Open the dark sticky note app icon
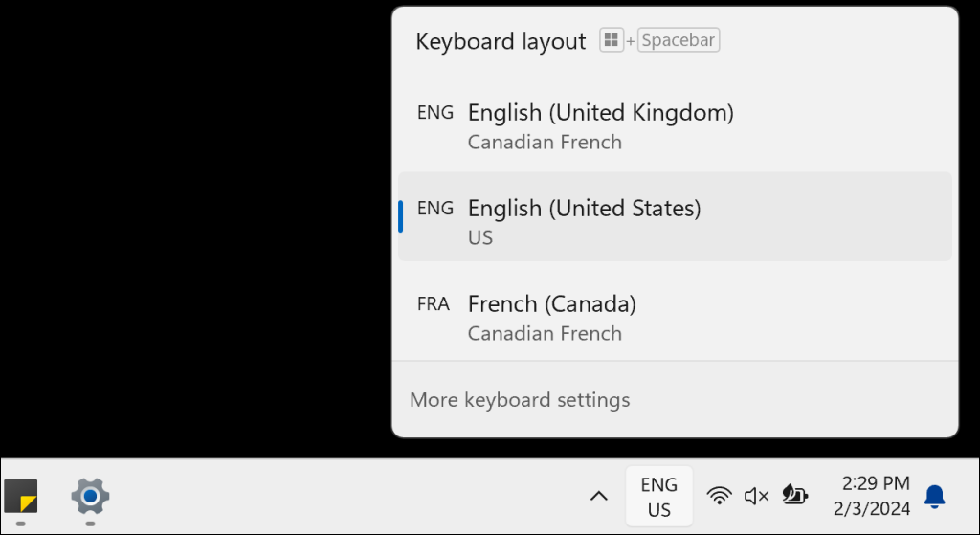This screenshot has height=535, width=980. coord(21,497)
